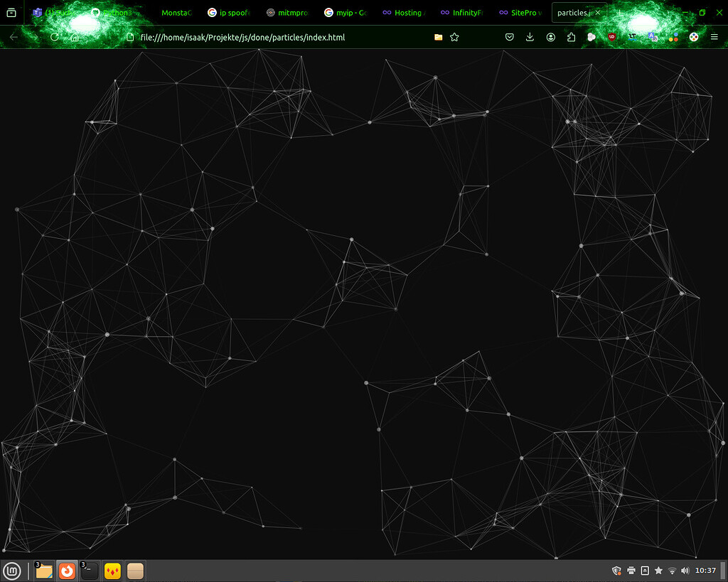Open the yellow app in the taskbar
Screen dimensions: 728x582
pos(112,571)
